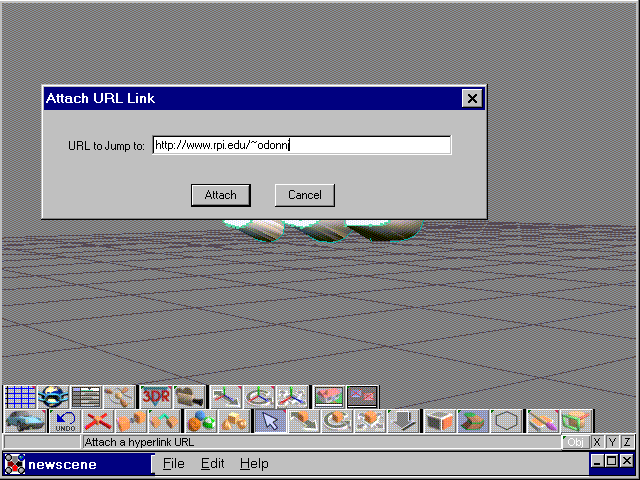Switch the Obj coordinate system button
This screenshot has width=640, height=480.
pos(575,442)
